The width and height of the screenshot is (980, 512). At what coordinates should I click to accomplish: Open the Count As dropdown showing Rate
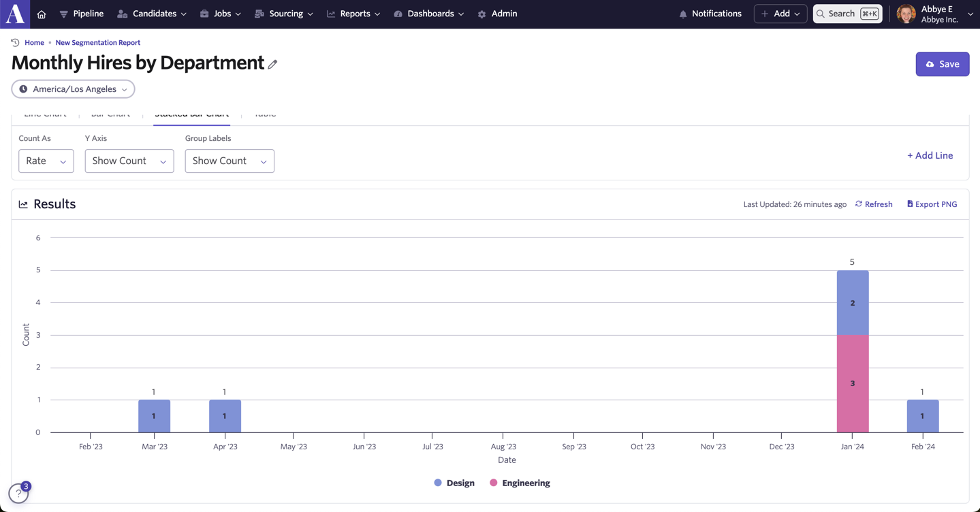[x=46, y=161]
